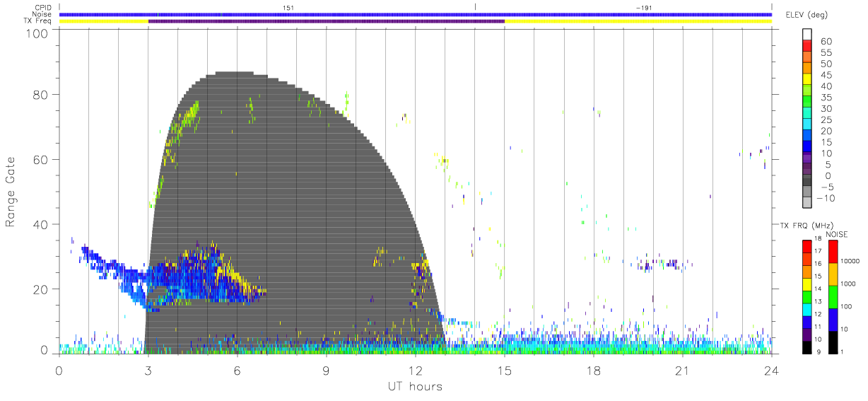The image size is (868, 401).
Task: Click the 1000 label on NOISE colorbar
Action: (x=847, y=284)
